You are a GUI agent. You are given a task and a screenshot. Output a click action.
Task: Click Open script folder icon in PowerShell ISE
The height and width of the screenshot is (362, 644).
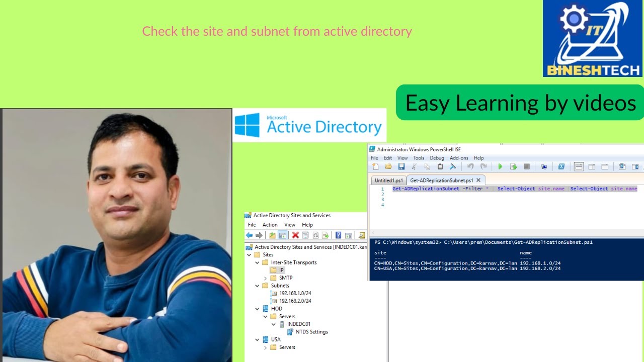(388, 166)
